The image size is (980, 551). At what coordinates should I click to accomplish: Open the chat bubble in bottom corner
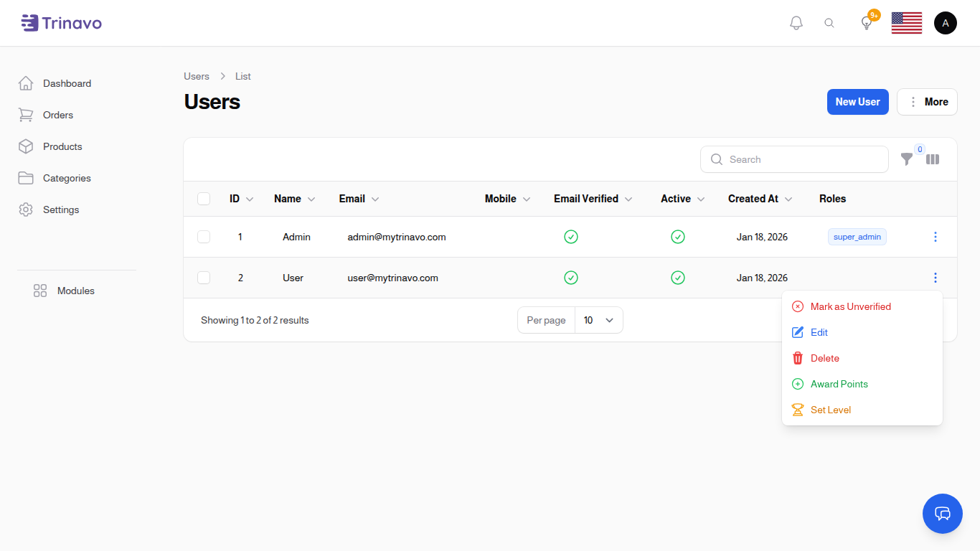click(942, 514)
